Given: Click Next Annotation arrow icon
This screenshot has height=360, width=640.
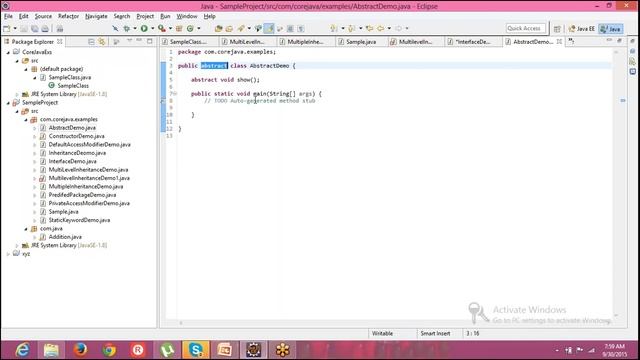Looking at the screenshot, I should tap(334, 29).
